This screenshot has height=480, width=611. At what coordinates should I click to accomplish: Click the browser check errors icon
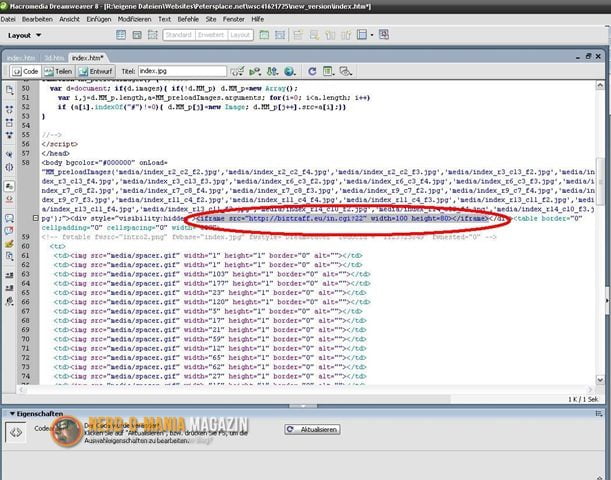237,71
